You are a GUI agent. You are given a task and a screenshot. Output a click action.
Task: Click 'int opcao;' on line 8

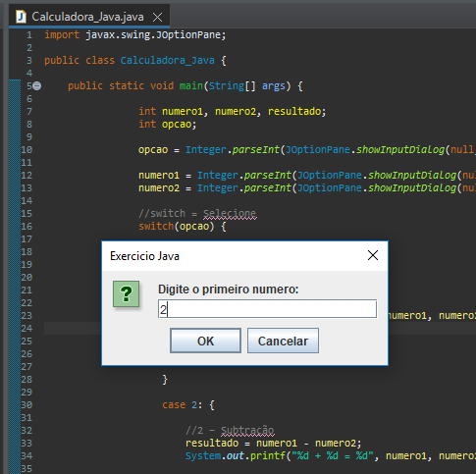168,124
